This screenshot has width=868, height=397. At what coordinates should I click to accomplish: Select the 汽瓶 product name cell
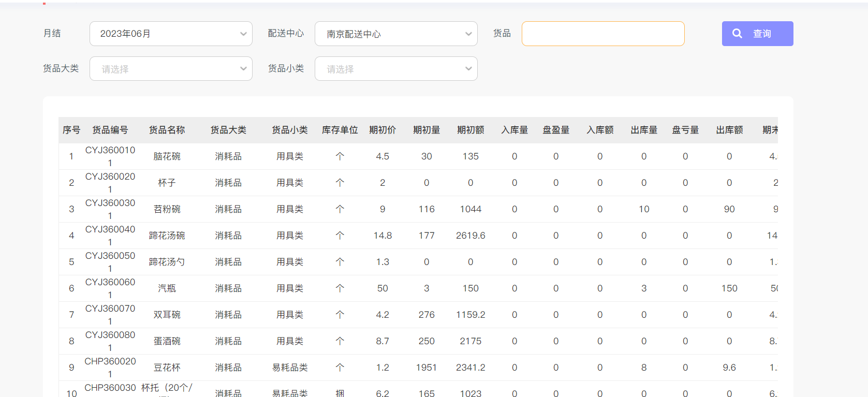click(x=167, y=288)
